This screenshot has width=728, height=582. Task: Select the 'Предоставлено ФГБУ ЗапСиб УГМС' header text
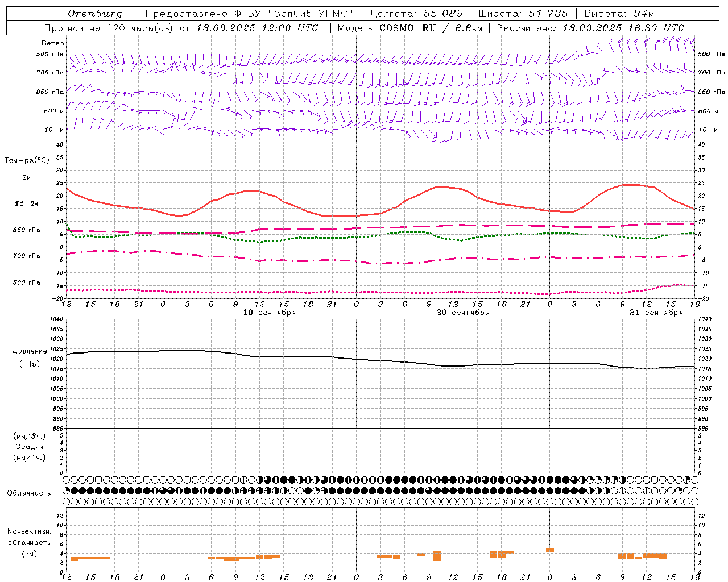click(249, 14)
